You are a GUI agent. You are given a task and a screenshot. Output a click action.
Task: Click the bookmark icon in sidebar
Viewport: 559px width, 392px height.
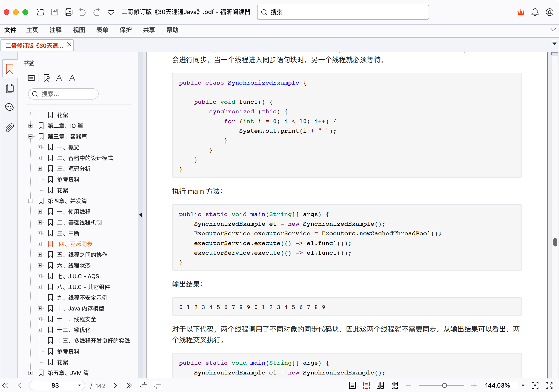(x=9, y=69)
